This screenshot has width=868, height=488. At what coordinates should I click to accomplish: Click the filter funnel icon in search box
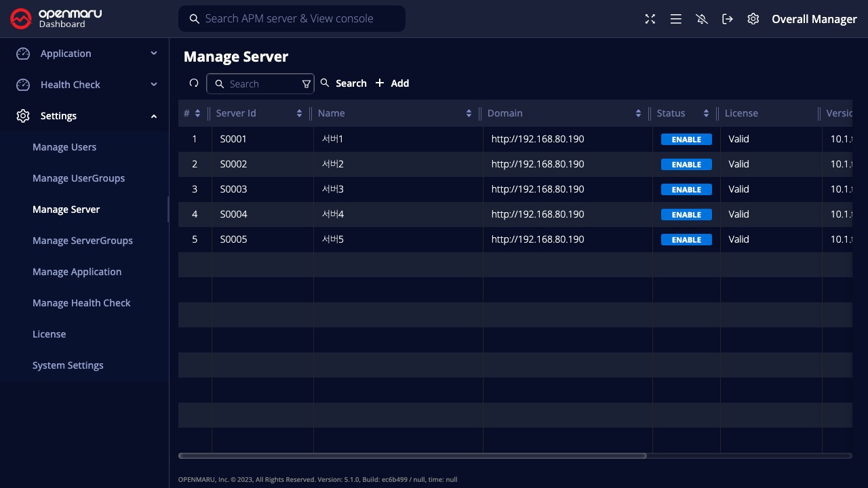coord(306,84)
